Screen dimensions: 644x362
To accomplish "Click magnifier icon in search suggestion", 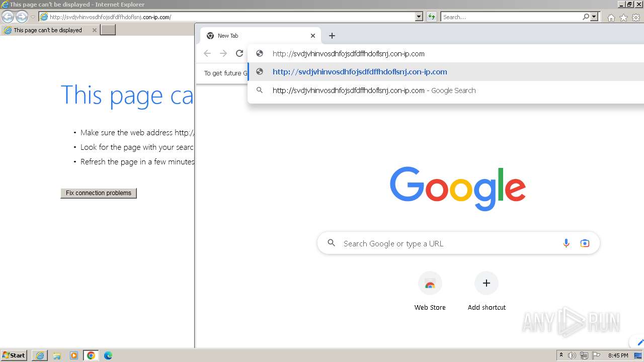I will [260, 90].
